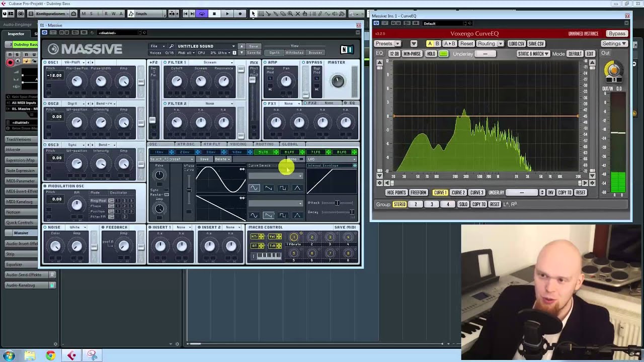Toggle the FEEDBACK section on/off indicator
Screen dimensions: 644x362
(x=103, y=227)
